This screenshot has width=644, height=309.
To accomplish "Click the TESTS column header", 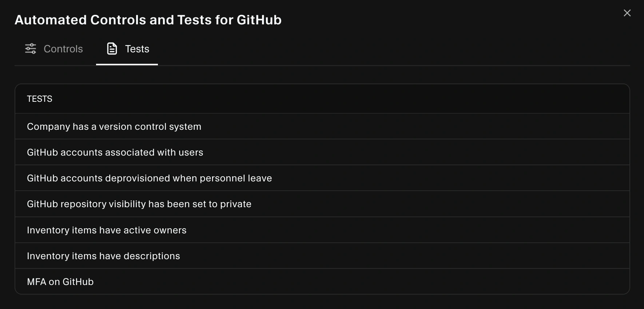I will [x=39, y=99].
